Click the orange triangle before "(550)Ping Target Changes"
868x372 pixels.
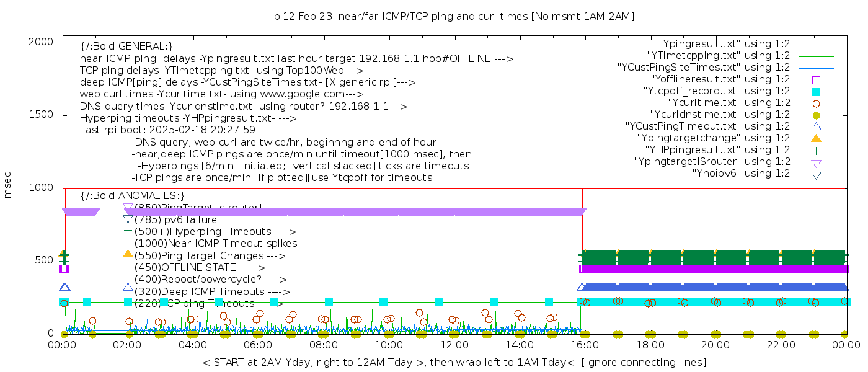point(128,254)
